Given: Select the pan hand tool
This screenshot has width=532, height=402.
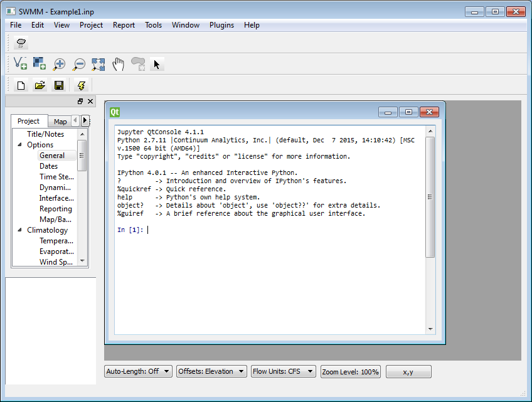Looking at the screenshot, I should click(118, 64).
